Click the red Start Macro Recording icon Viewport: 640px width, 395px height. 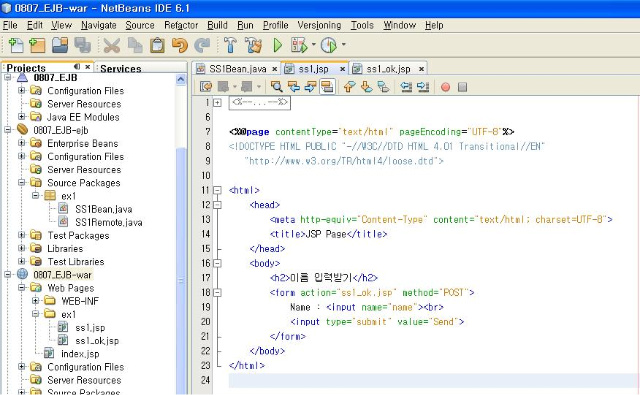(x=445, y=87)
